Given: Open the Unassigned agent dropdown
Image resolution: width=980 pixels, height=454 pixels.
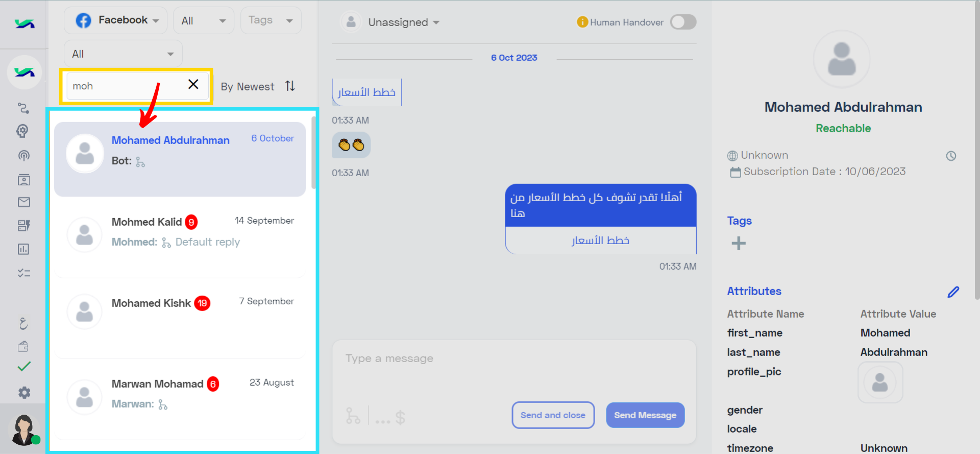Looking at the screenshot, I should (x=390, y=22).
